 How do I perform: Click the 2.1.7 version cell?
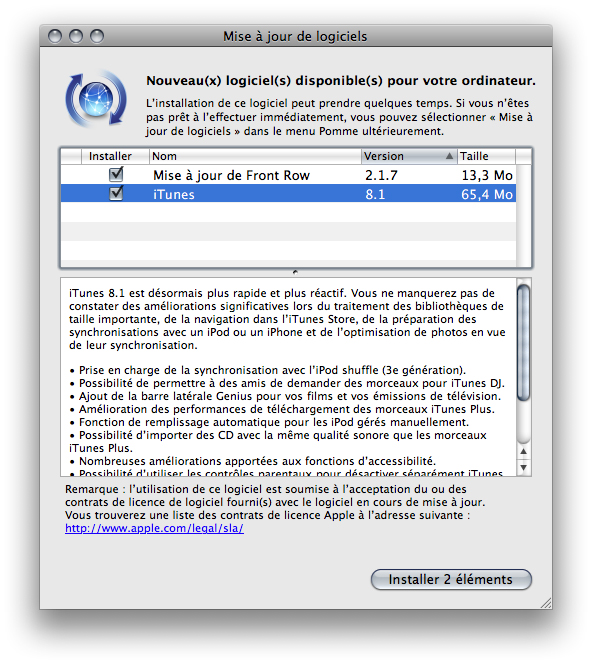point(381,175)
